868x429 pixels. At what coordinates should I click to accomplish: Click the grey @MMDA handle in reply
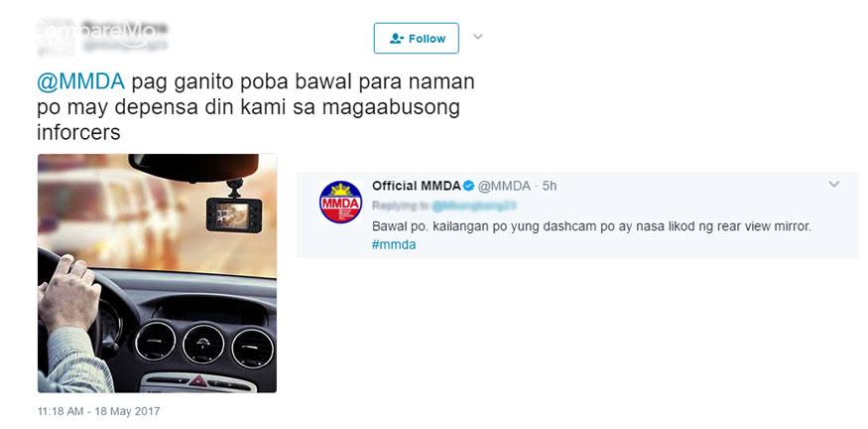(504, 186)
